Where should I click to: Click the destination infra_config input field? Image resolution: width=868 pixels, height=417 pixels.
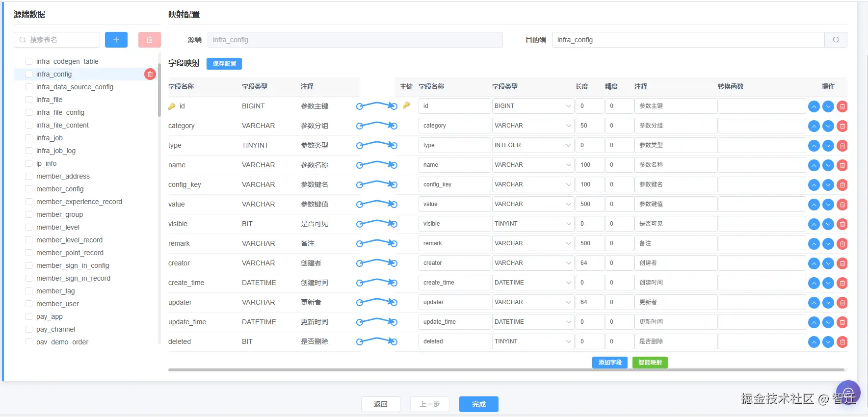coord(688,40)
